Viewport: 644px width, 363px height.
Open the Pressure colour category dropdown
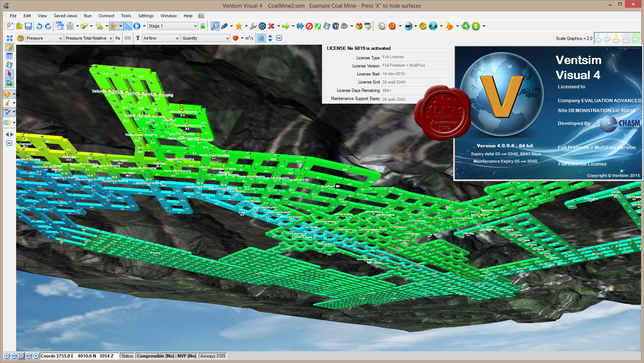(x=44, y=38)
